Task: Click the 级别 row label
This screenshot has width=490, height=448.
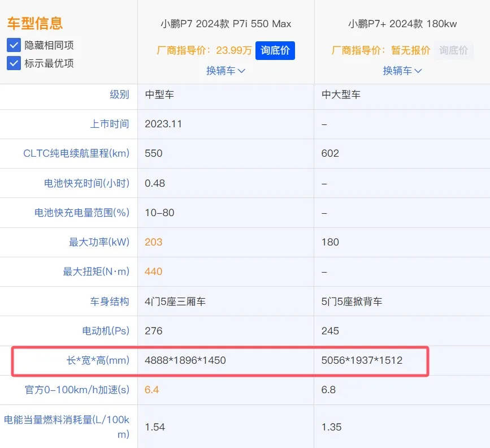Action: pos(119,94)
